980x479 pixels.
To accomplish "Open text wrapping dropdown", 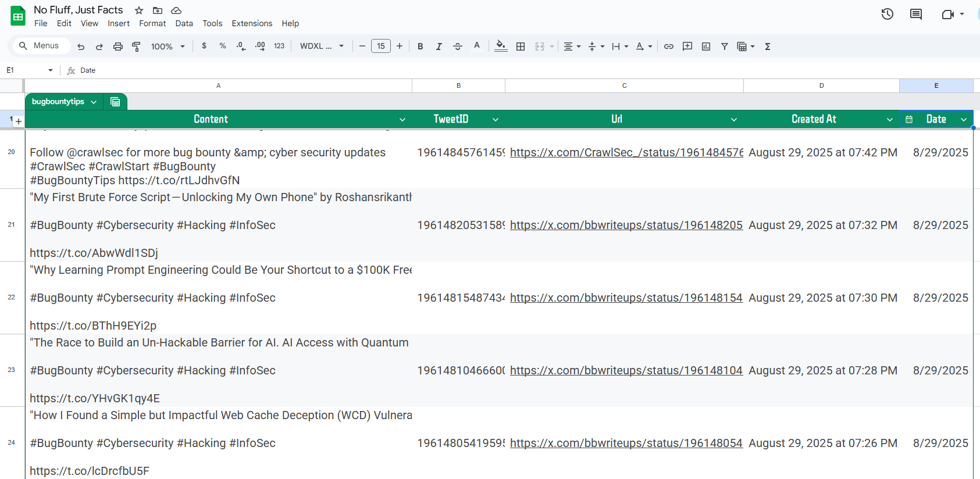I will [620, 47].
